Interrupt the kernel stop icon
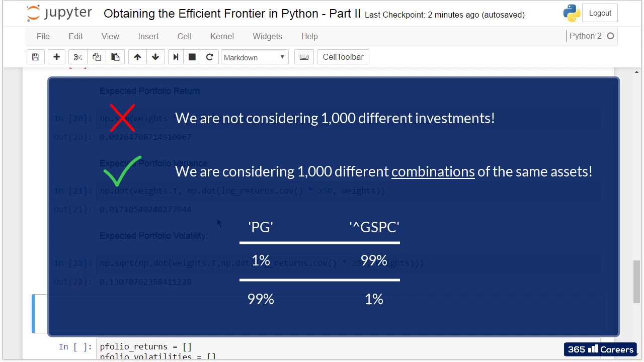 (192, 57)
